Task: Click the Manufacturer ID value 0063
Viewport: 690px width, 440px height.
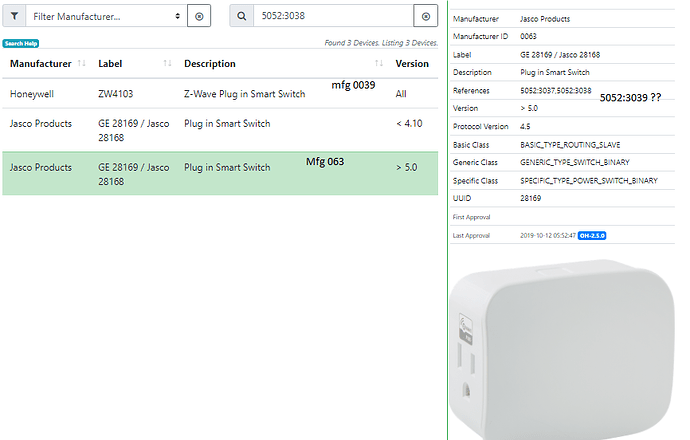Action: 528,37
